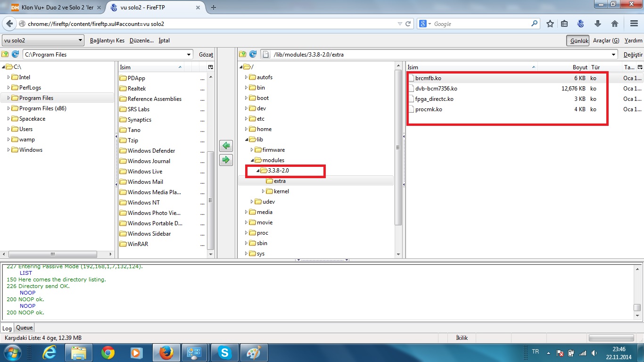Expand the Program Files (x86) folder

point(8,108)
